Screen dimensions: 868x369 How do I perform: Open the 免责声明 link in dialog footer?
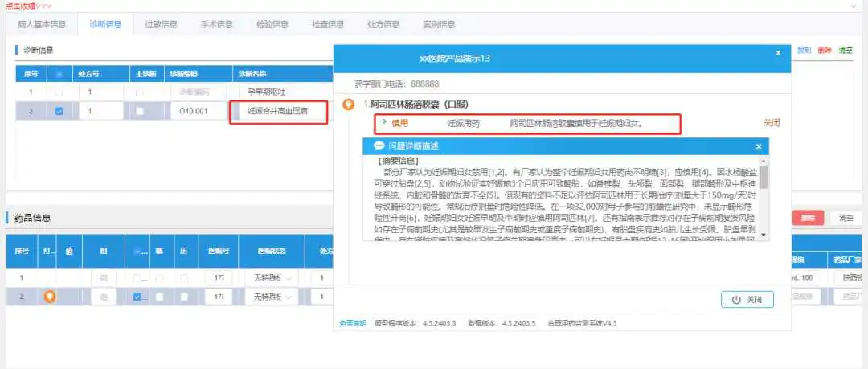(353, 323)
